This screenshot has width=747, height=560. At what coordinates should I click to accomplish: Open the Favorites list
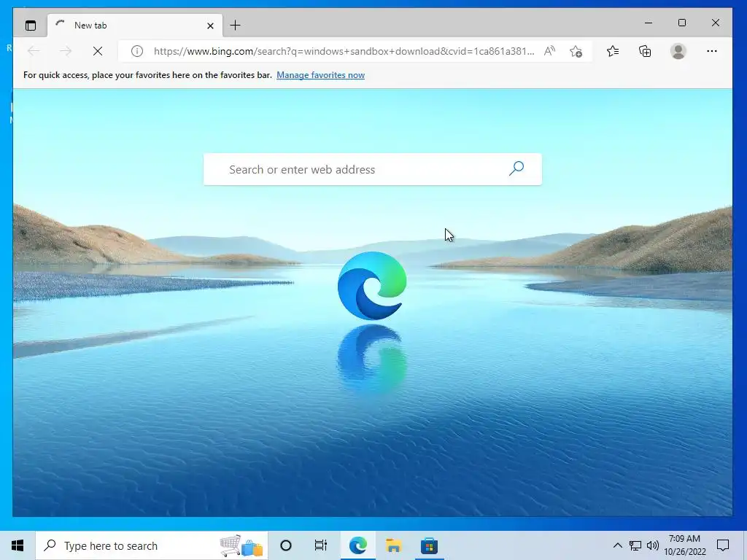[613, 51]
